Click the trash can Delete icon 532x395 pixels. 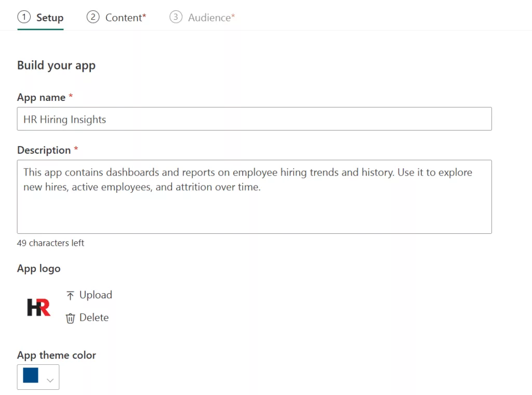click(70, 318)
